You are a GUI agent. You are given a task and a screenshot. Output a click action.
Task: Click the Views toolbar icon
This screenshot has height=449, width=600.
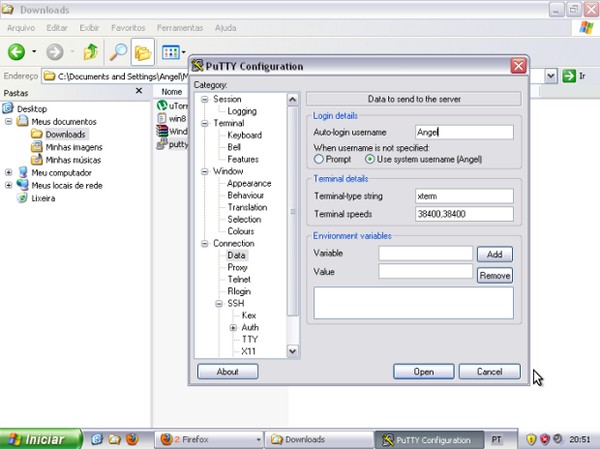point(170,52)
